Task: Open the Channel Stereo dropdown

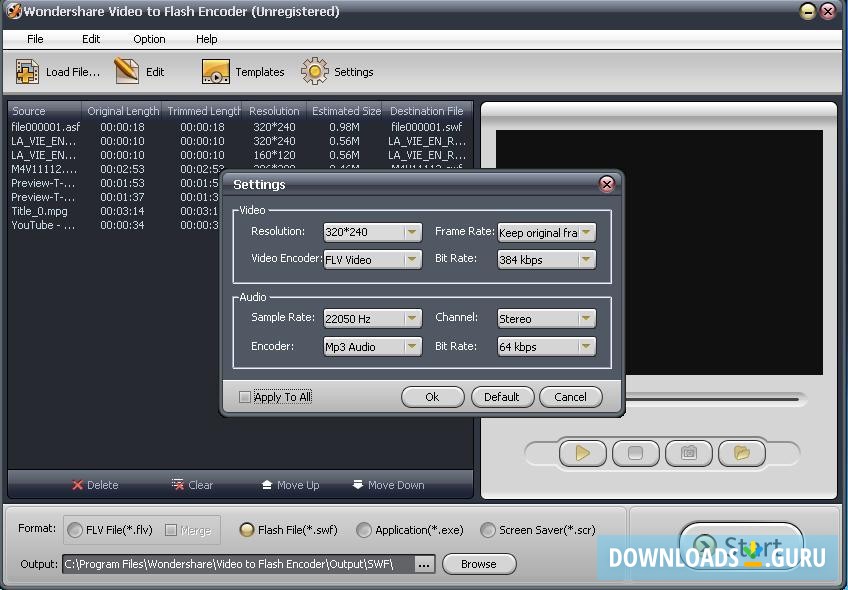Action: (546, 319)
